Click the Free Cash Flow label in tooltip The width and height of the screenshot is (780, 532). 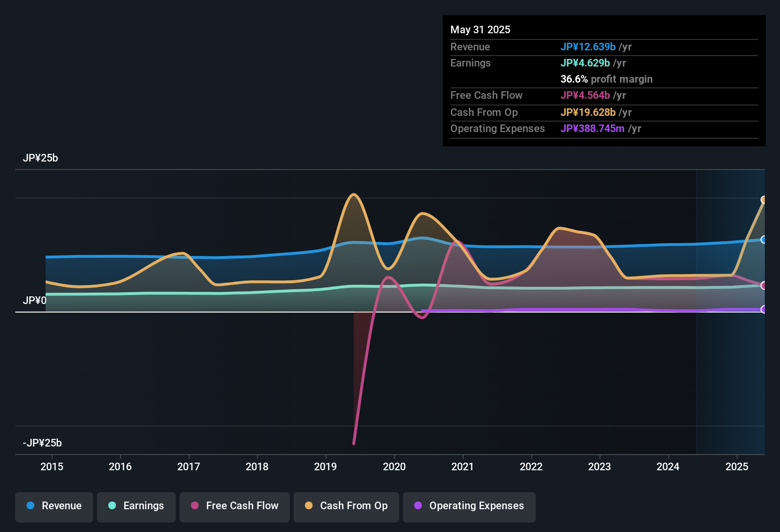click(486, 95)
